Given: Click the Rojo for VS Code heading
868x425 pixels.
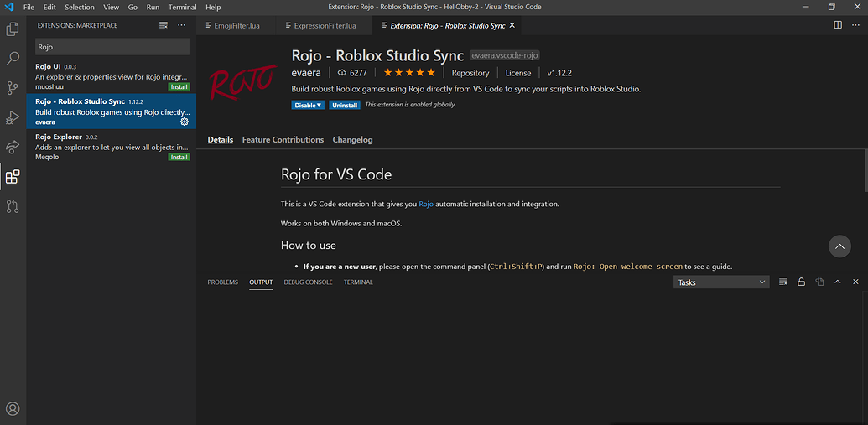Looking at the screenshot, I should pyautogui.click(x=336, y=175).
